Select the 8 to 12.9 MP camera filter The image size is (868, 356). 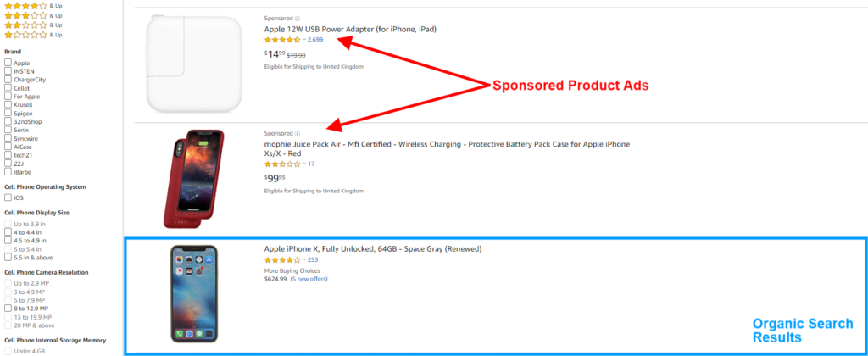pos(8,309)
